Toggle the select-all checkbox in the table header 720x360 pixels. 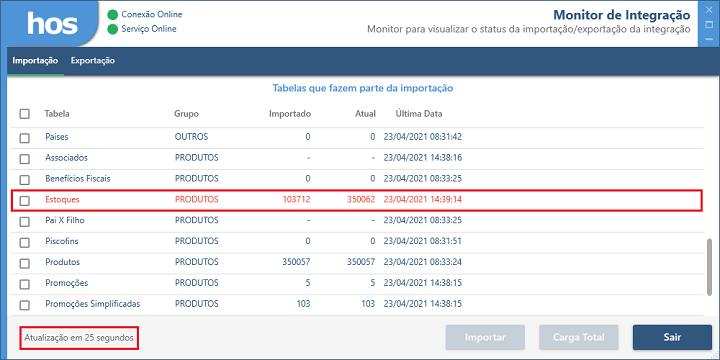25,114
